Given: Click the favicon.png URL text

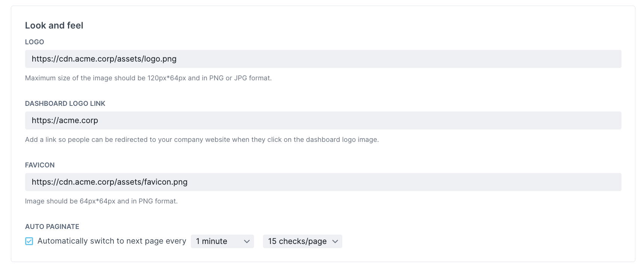Looking at the screenshot, I should (109, 182).
